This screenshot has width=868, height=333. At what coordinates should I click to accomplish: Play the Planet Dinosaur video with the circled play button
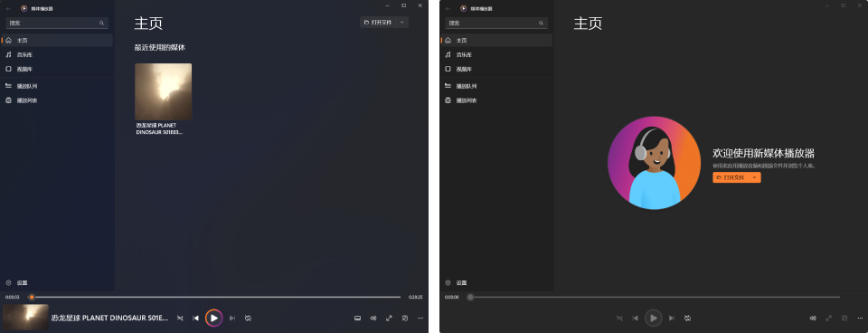tap(214, 318)
